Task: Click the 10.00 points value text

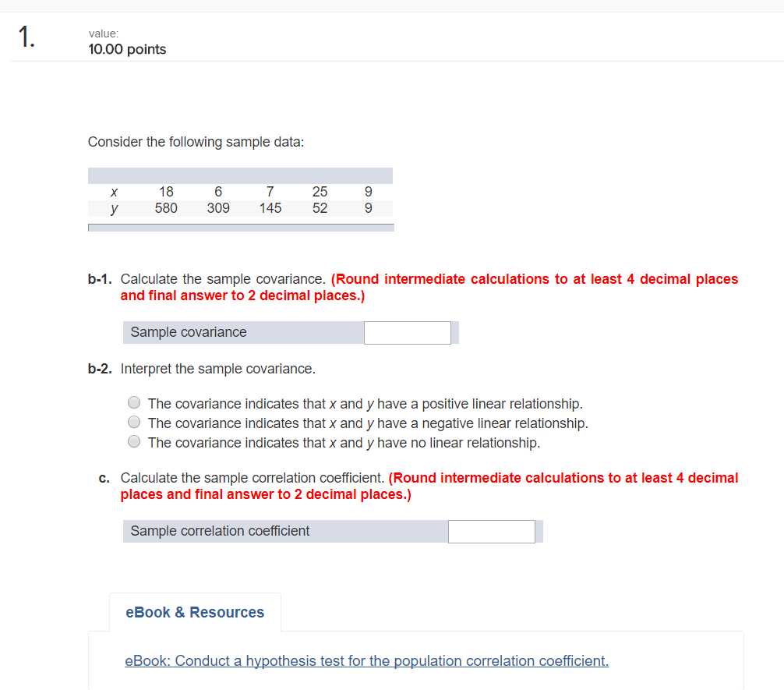Action: click(127, 49)
